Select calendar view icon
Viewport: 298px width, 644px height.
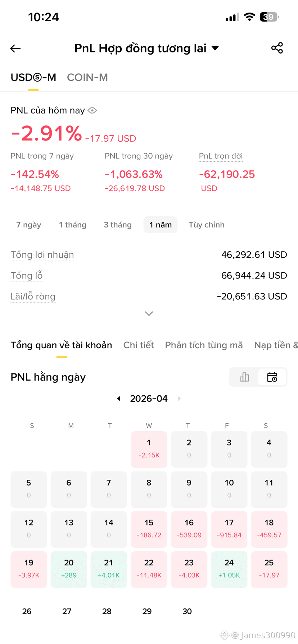pyautogui.click(x=272, y=377)
